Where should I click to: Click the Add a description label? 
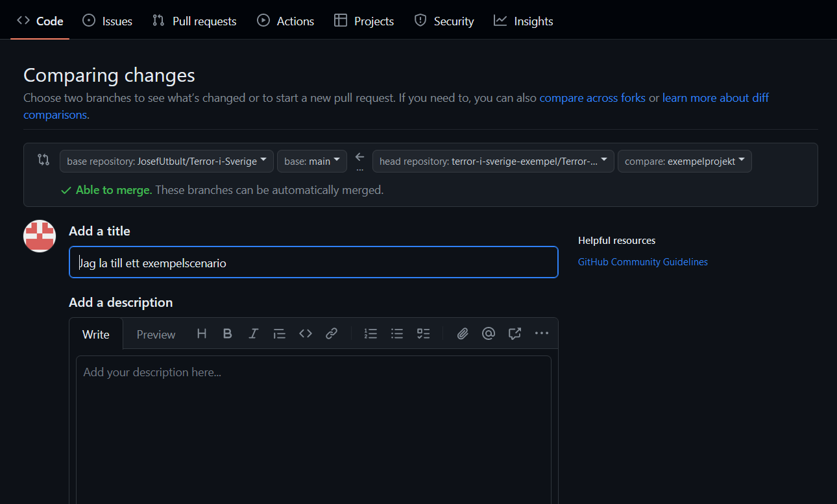[x=121, y=302]
